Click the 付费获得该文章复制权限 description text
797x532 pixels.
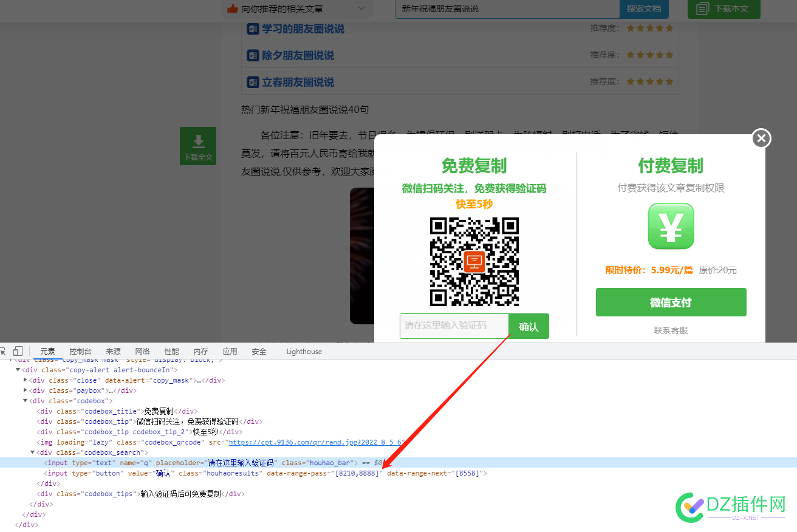[x=671, y=188]
